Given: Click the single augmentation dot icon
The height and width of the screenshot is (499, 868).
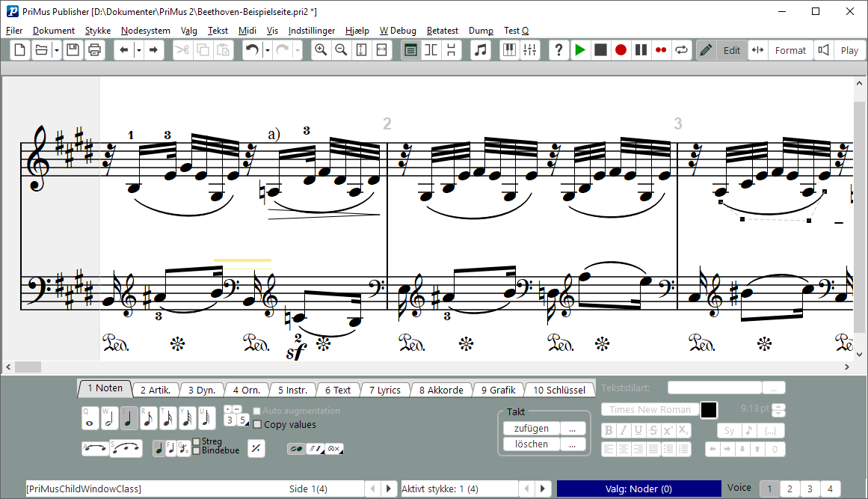Looking at the screenshot, I should [228, 408].
